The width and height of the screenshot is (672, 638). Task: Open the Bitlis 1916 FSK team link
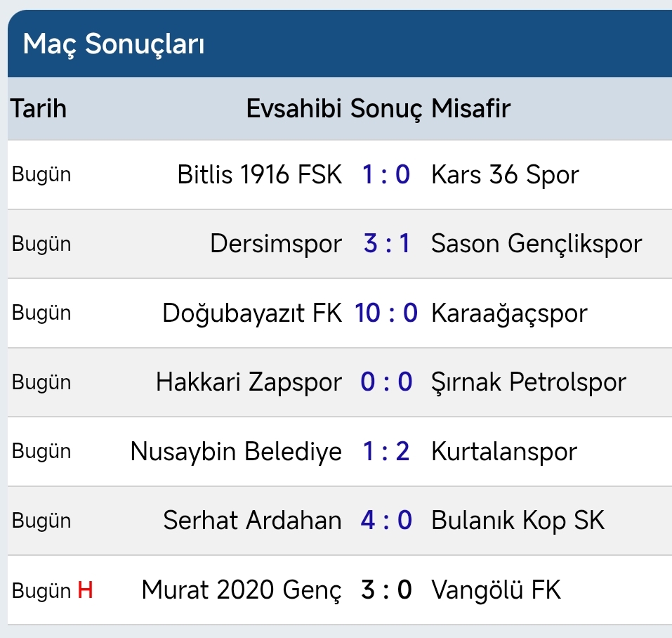[x=259, y=174]
